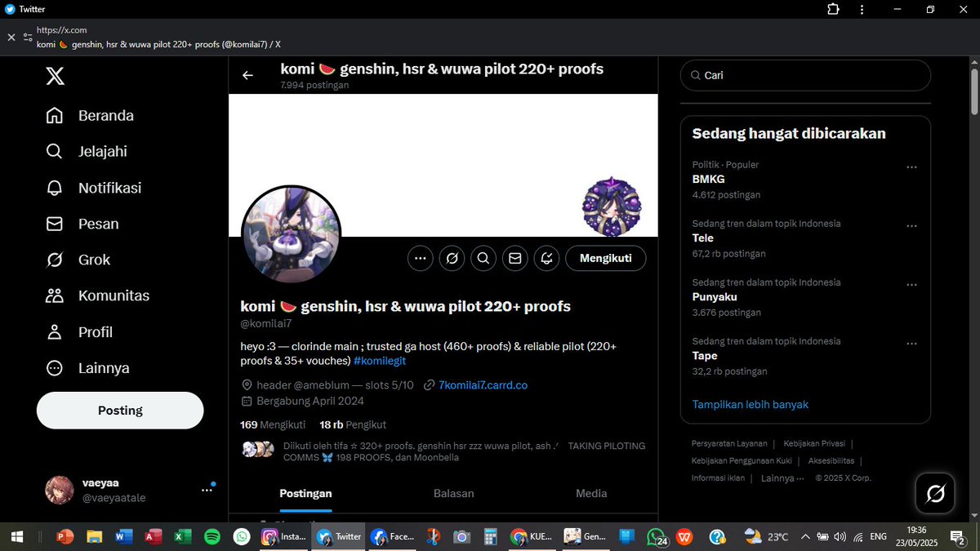This screenshot has width=980, height=551.
Task: Stop loading with X icon
Action: coord(11,38)
